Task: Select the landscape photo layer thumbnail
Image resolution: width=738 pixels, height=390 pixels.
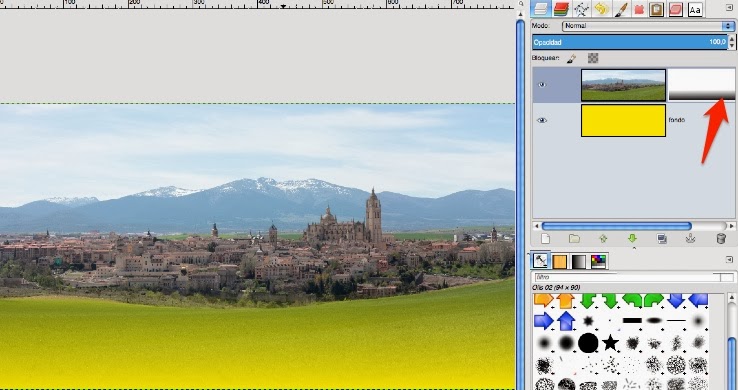Action: point(623,85)
